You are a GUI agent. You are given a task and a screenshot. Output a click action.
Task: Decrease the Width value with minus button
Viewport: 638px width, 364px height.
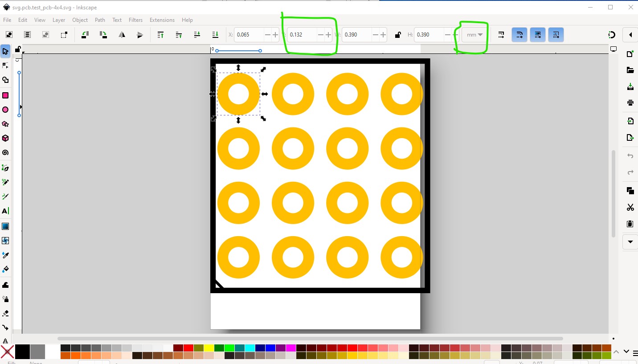(376, 35)
